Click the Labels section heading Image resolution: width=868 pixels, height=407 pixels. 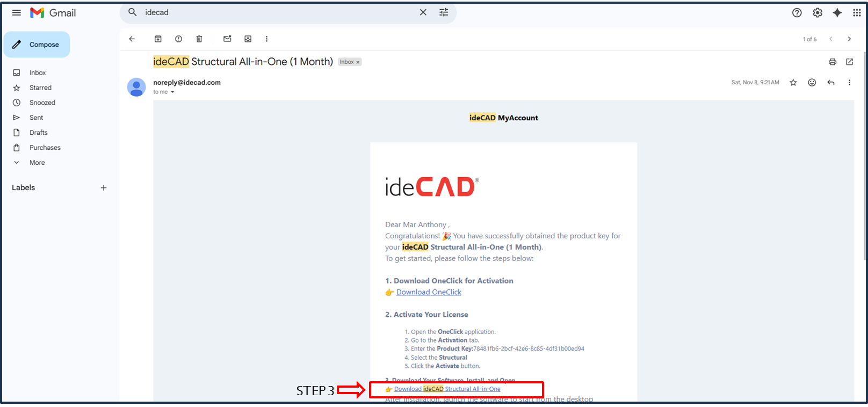[24, 188]
